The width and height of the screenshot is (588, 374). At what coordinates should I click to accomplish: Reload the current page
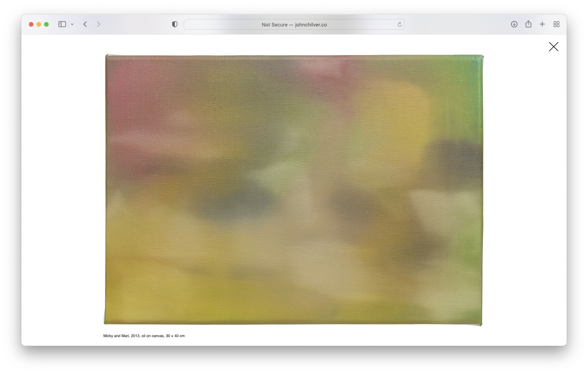click(399, 24)
